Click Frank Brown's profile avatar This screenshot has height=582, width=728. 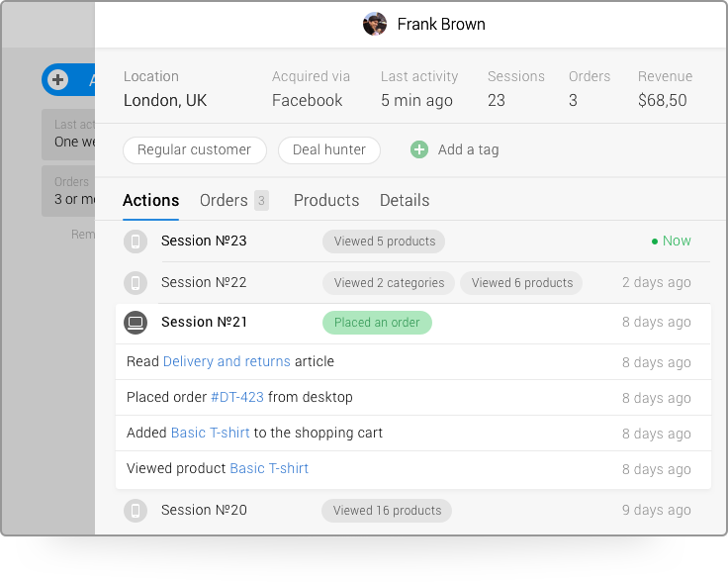coord(375,25)
